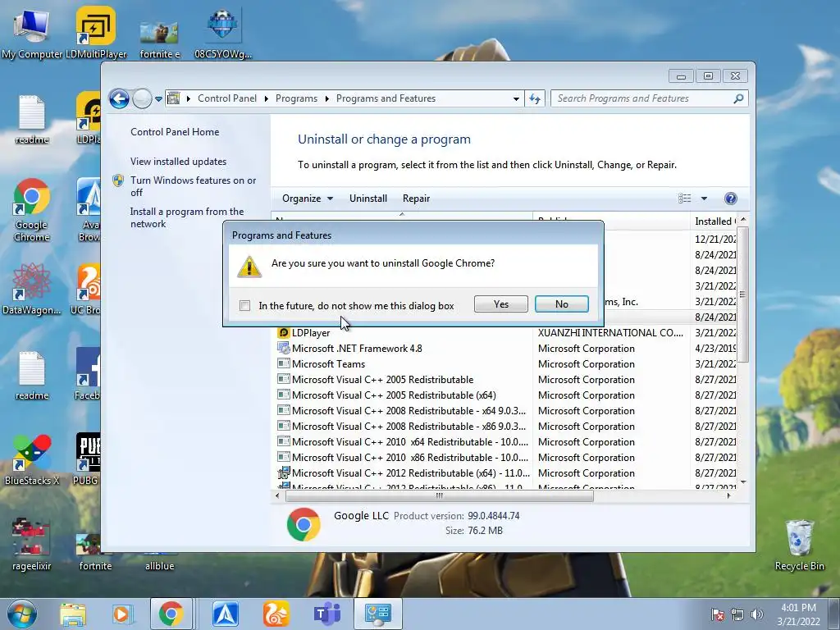Open UC Browser from taskbar
840x630 pixels.
click(276, 614)
